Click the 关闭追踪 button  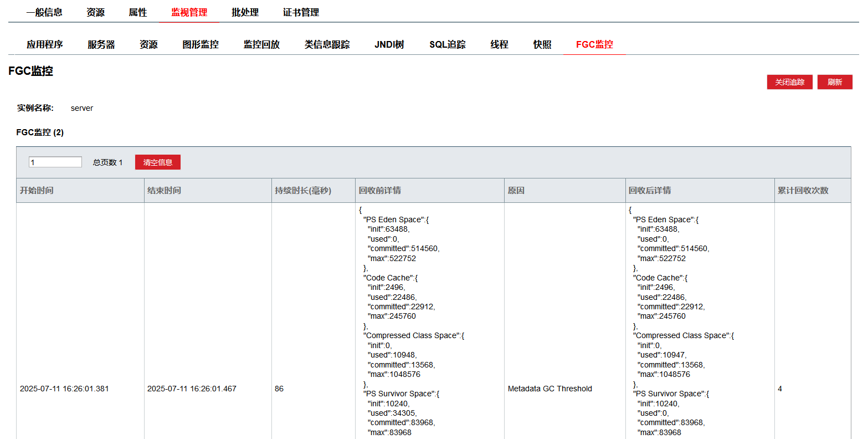pos(789,82)
